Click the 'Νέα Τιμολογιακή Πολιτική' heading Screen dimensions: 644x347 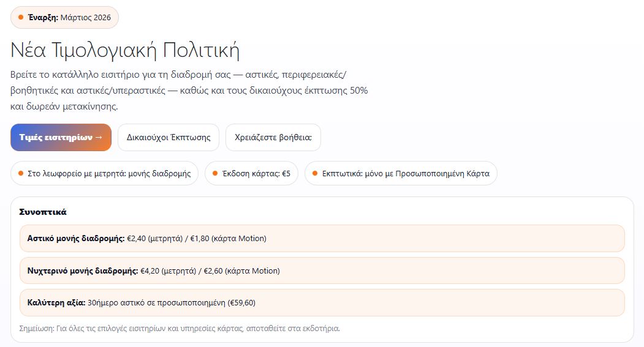click(124, 50)
